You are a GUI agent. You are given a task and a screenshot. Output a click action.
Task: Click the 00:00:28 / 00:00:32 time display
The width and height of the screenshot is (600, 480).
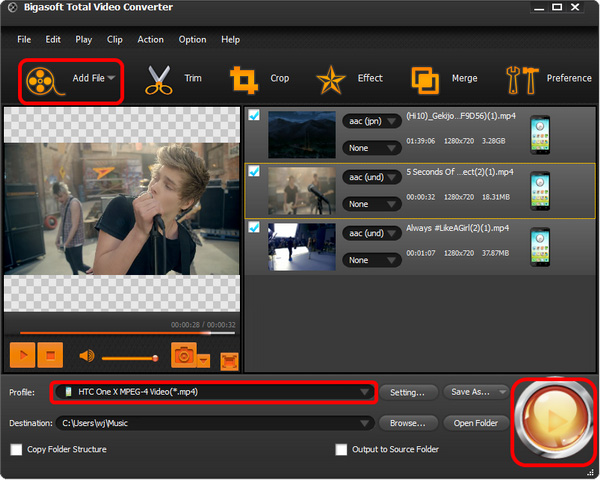[203, 325]
